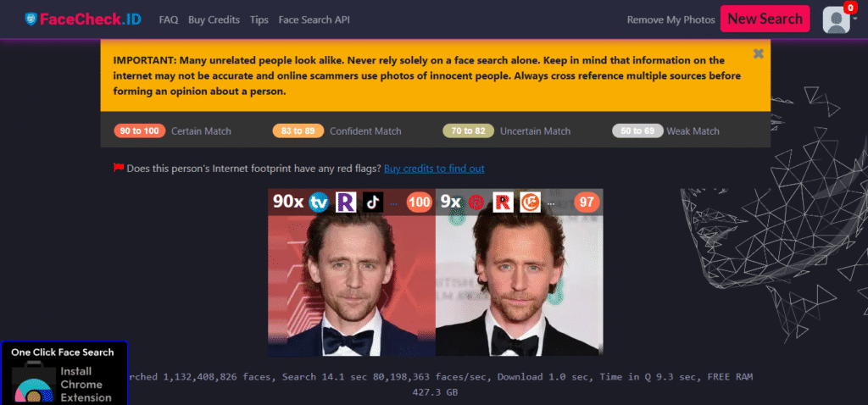This screenshot has width=868, height=405.
Task: Click the user avatar profile icon
Action: (x=836, y=20)
